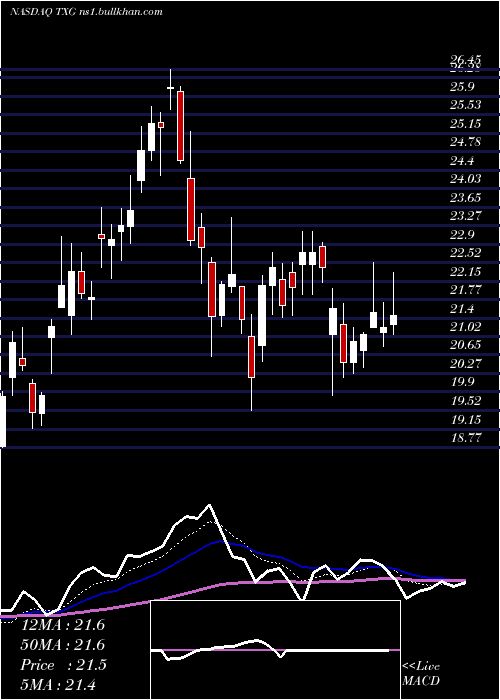Click the 24.03 price axis label
The image size is (500, 700).
click(x=466, y=179)
